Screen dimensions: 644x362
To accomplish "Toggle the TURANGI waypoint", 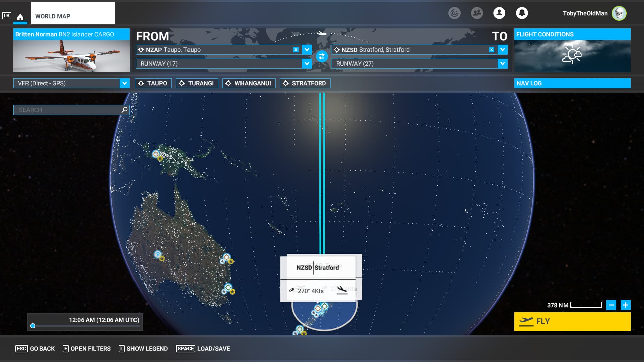I will [x=197, y=83].
